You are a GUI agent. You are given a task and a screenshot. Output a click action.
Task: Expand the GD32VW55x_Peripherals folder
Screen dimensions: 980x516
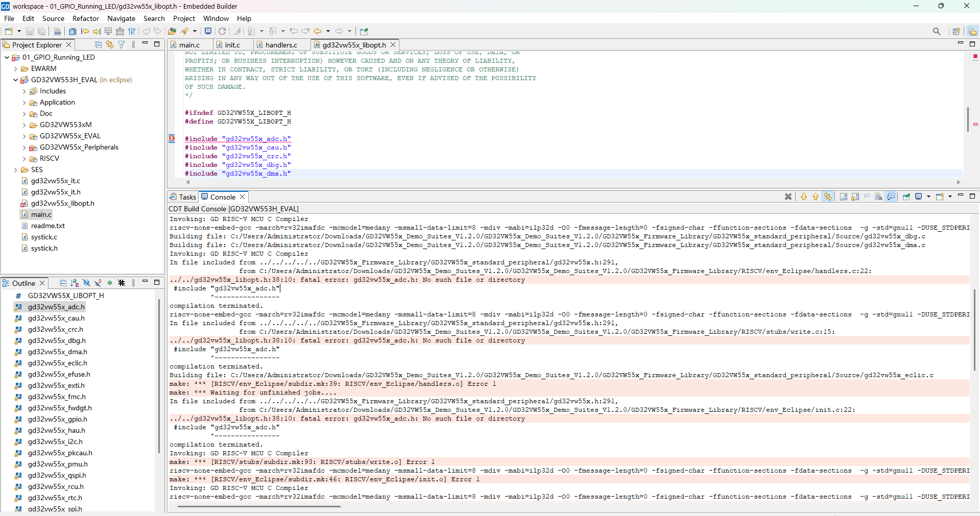[24, 148]
